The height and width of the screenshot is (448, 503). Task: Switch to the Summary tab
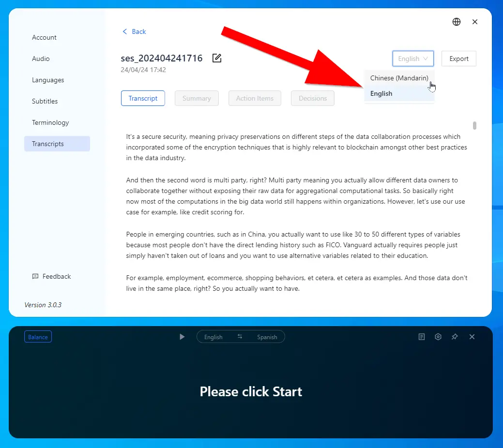click(196, 98)
